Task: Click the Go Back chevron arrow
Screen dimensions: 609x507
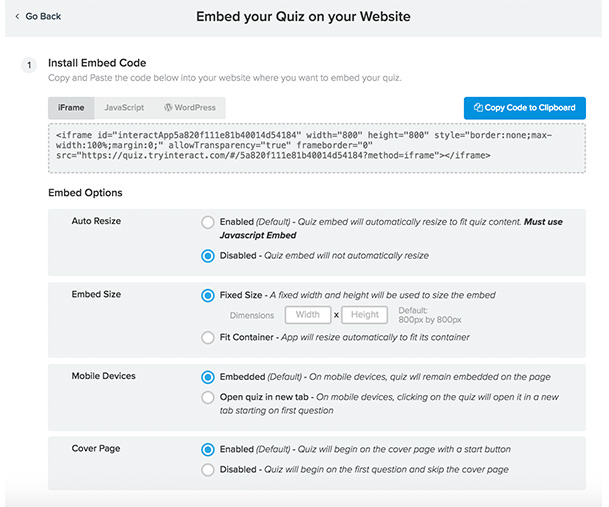Action: point(17,17)
